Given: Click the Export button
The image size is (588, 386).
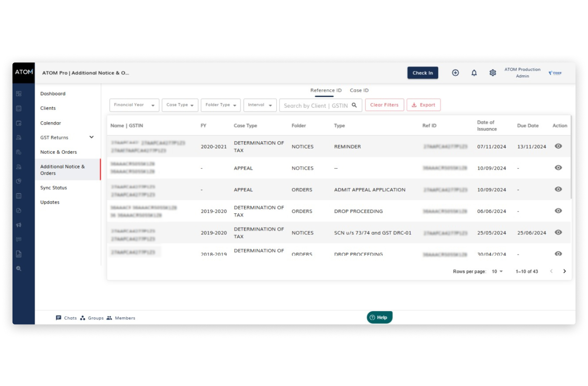Looking at the screenshot, I should tap(423, 105).
